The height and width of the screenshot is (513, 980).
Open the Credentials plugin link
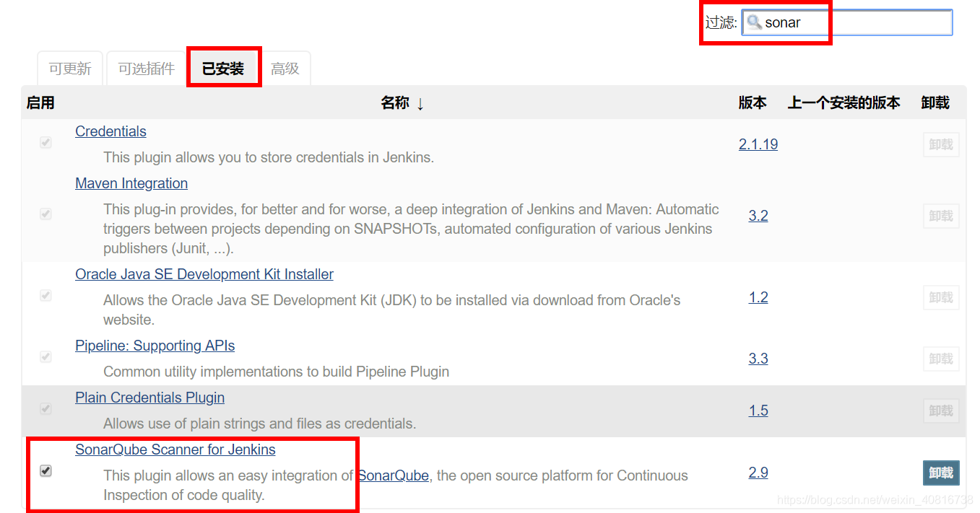[x=110, y=131]
